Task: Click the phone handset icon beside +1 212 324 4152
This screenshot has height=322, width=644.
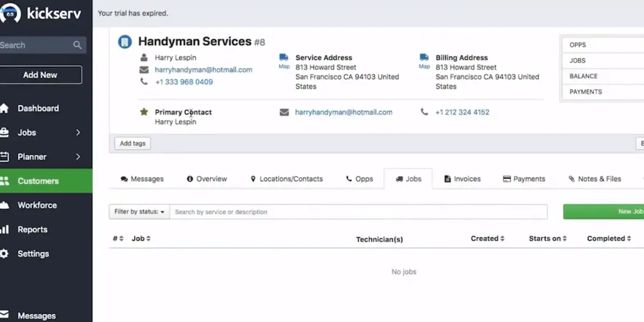Action: [425, 112]
